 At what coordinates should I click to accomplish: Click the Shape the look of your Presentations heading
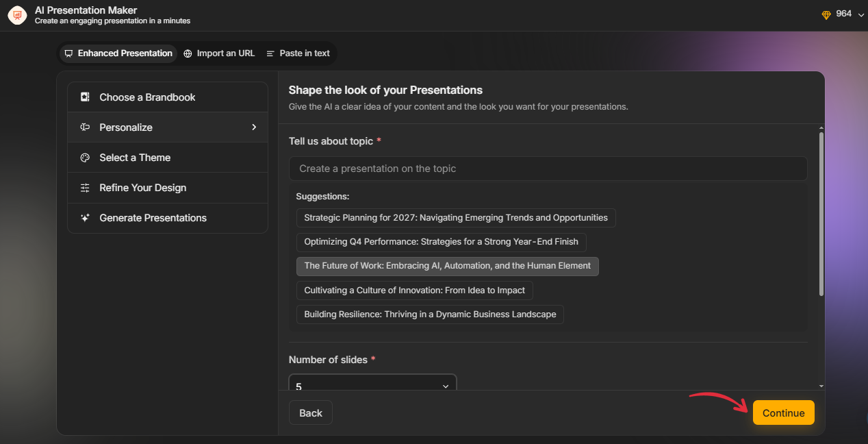pyautogui.click(x=385, y=90)
